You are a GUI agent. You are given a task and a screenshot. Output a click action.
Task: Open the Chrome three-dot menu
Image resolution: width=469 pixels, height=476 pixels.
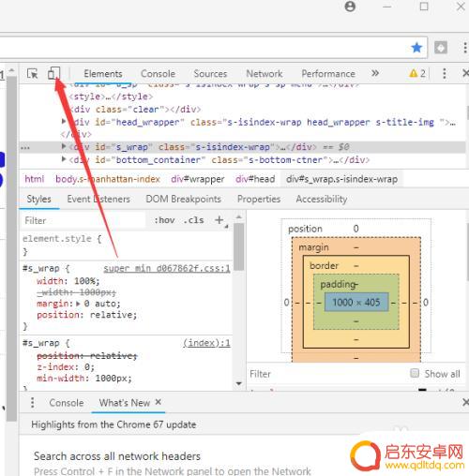click(465, 48)
